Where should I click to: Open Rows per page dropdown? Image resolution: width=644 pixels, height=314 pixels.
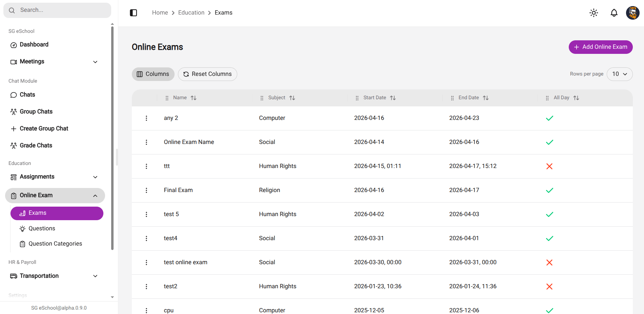coord(620,74)
